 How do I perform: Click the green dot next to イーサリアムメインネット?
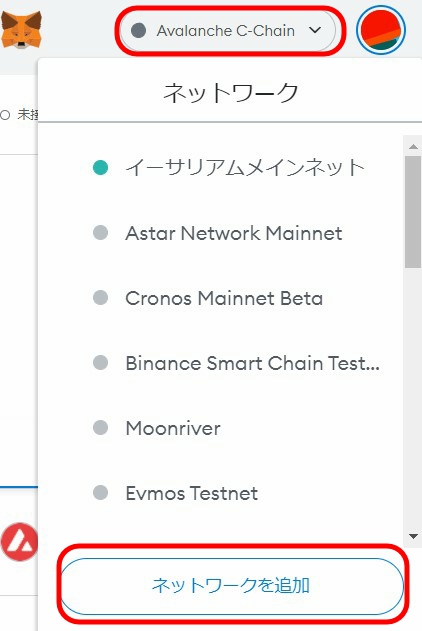point(100,167)
